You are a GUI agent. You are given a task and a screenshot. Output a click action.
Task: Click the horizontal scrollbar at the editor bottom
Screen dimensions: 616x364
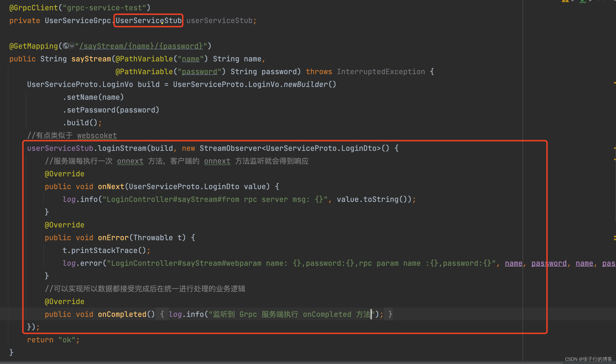[281, 363]
